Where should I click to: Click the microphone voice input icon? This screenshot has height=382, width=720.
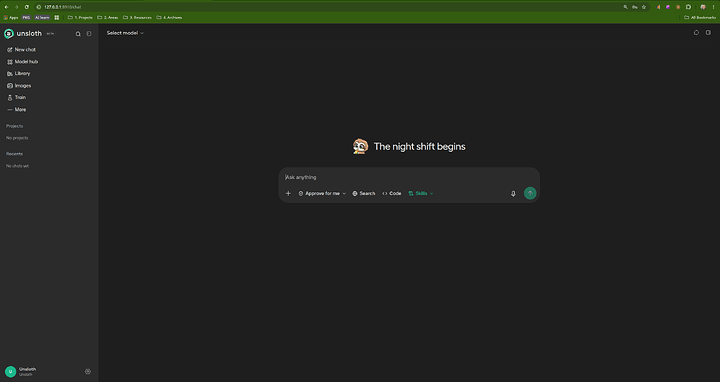pyautogui.click(x=513, y=194)
